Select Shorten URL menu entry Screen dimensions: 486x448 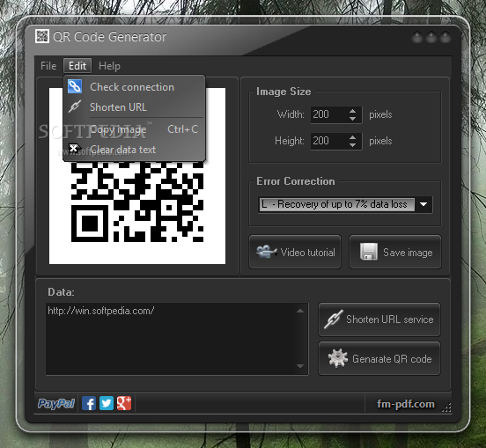(134, 106)
